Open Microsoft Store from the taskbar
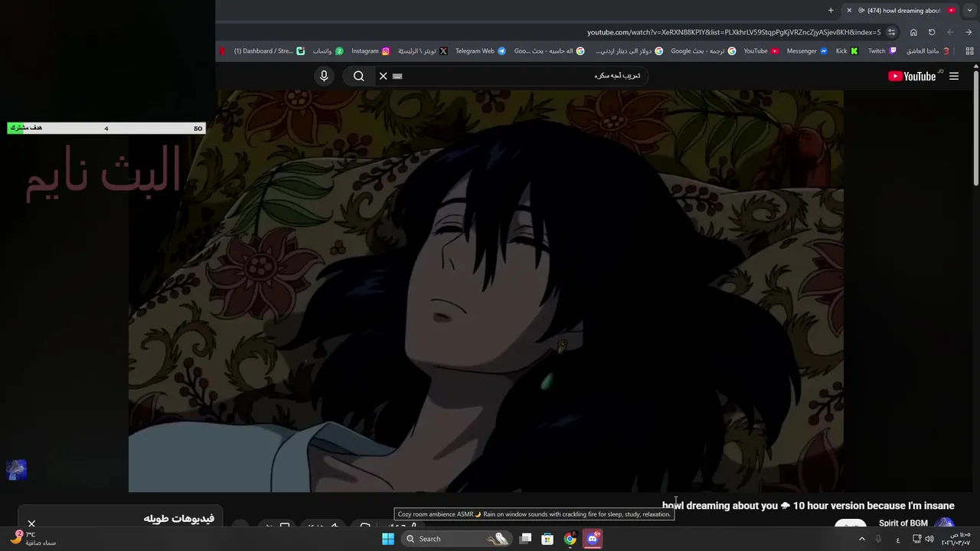980x551 pixels. pos(547,539)
